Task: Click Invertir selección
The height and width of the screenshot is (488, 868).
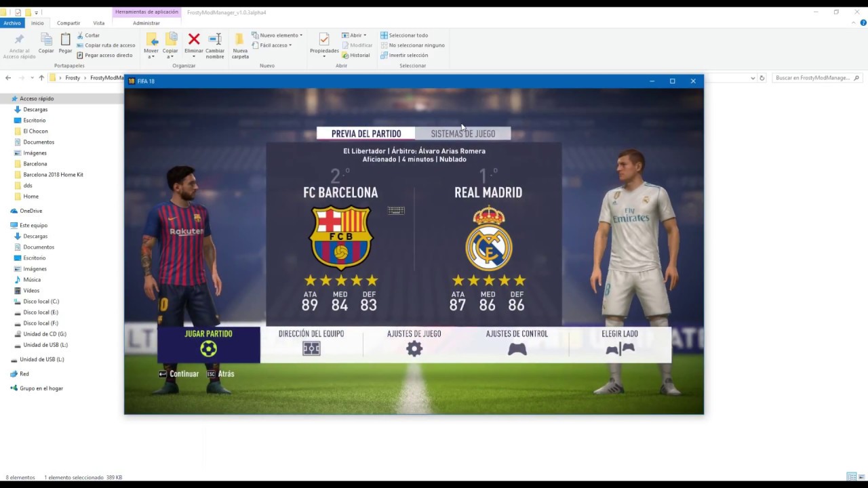Action: tap(404, 56)
